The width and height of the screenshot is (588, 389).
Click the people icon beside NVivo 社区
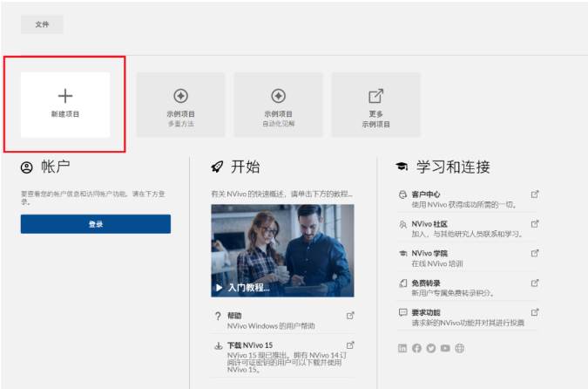[x=402, y=224]
